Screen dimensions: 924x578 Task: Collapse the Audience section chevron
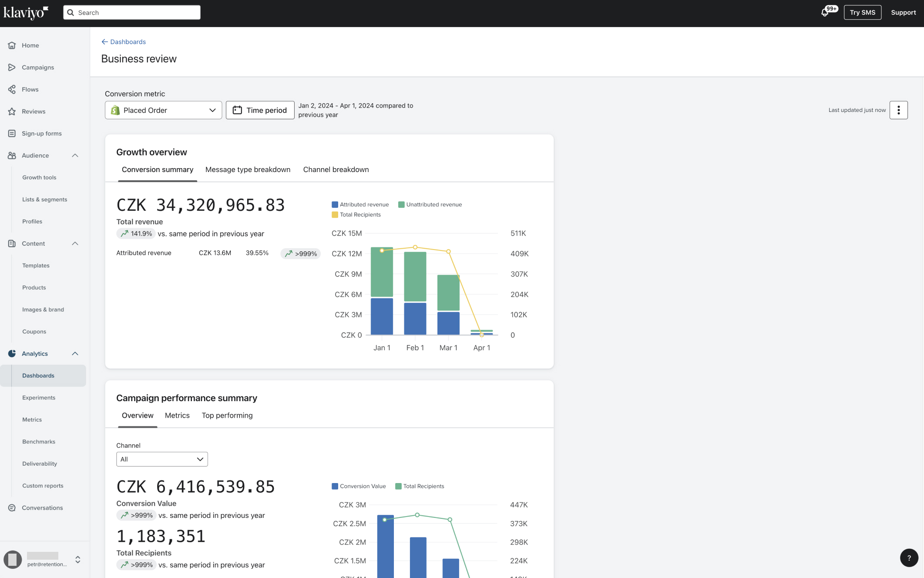75,155
